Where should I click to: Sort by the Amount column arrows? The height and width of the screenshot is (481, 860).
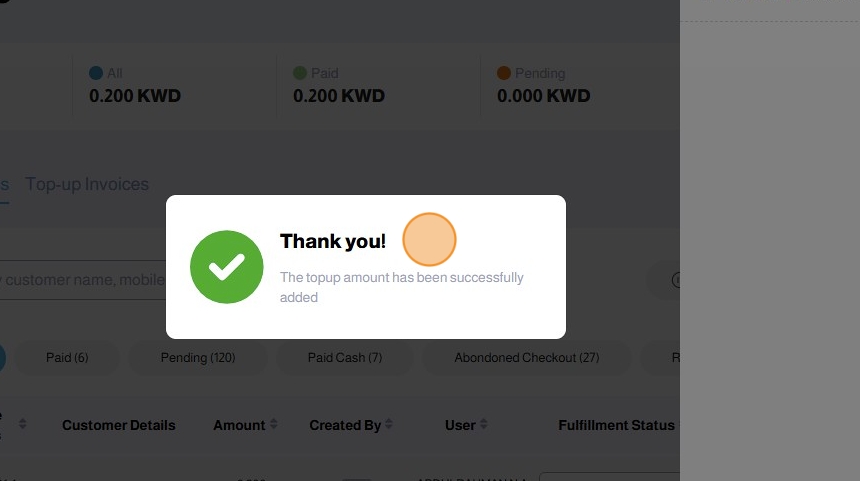[x=273, y=425]
